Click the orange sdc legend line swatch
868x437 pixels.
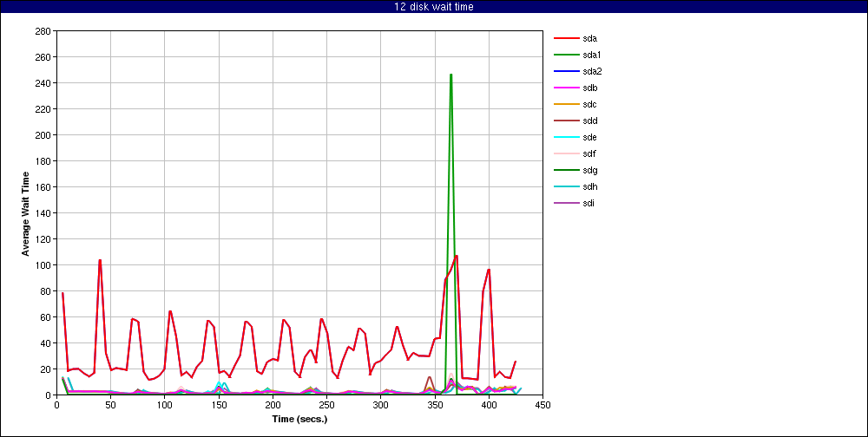coord(566,105)
